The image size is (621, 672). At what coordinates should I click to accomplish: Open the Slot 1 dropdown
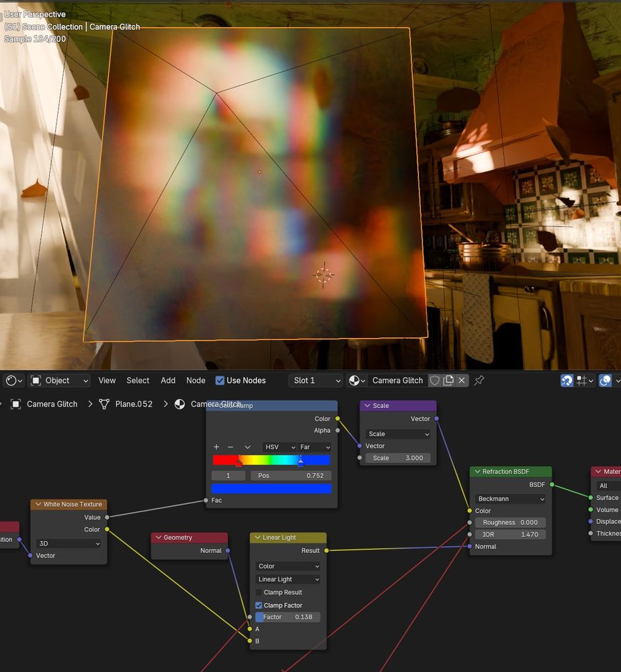point(315,380)
